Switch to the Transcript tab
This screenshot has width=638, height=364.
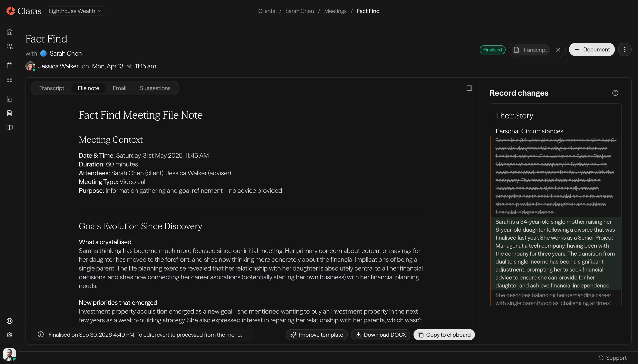point(52,88)
